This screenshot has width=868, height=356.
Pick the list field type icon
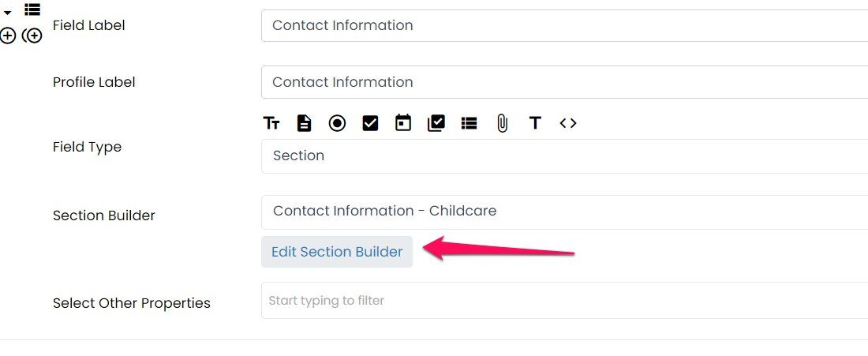[x=469, y=123]
